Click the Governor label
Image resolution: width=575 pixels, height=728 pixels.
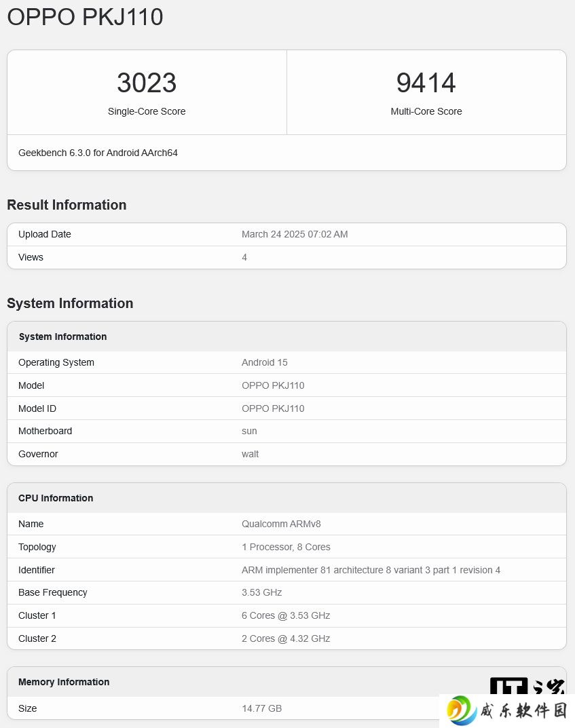38,454
